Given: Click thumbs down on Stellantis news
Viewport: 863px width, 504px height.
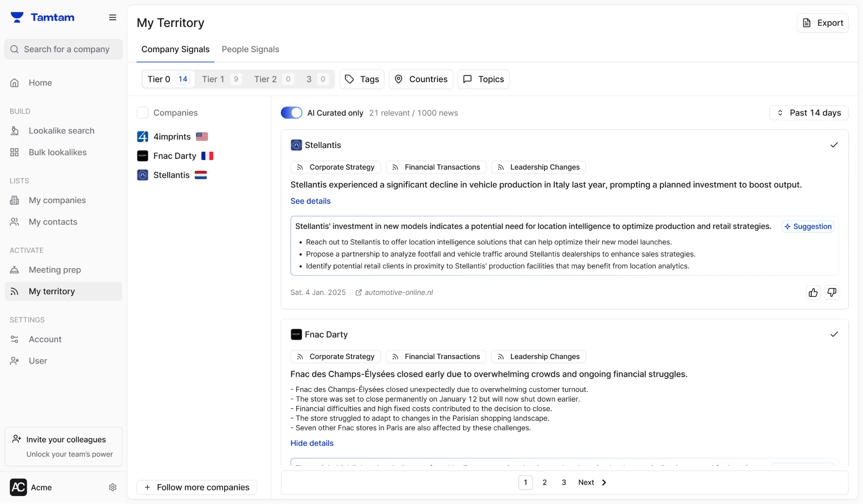Looking at the screenshot, I should (832, 292).
